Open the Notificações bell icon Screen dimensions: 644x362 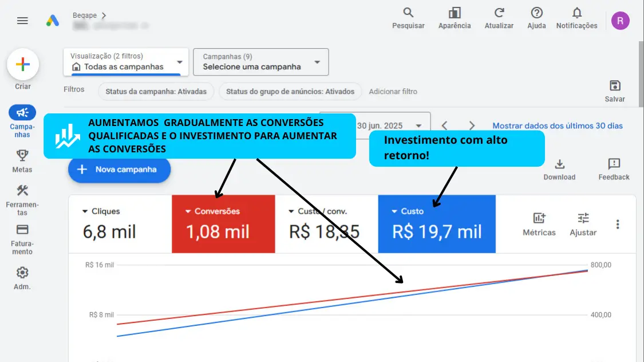click(x=576, y=13)
